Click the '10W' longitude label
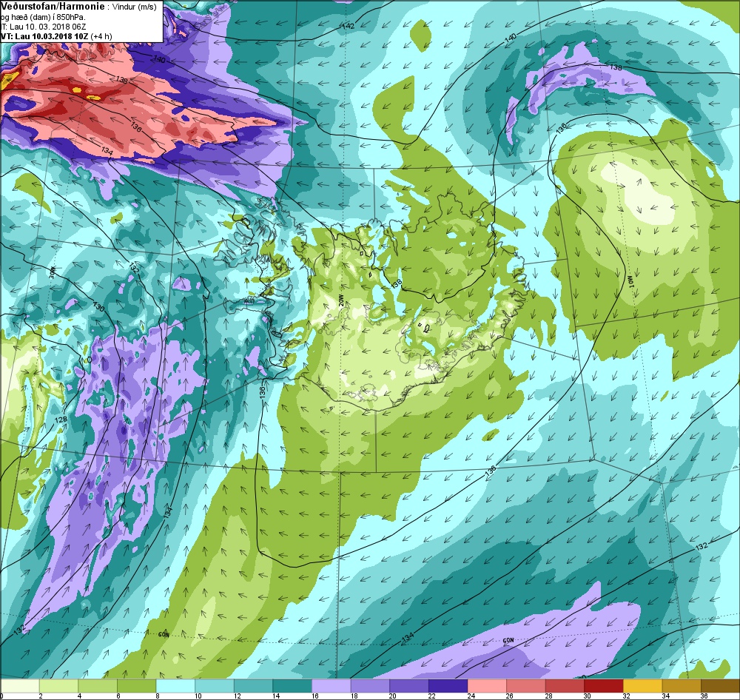 (x=629, y=282)
